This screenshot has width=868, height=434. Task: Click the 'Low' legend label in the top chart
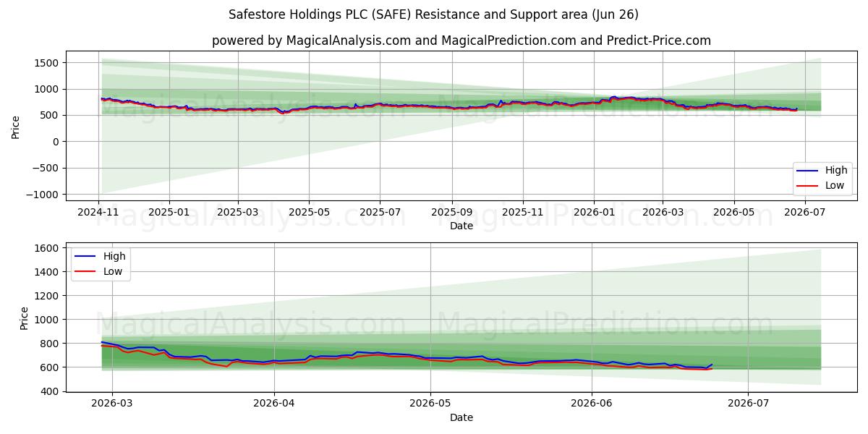[x=835, y=186]
